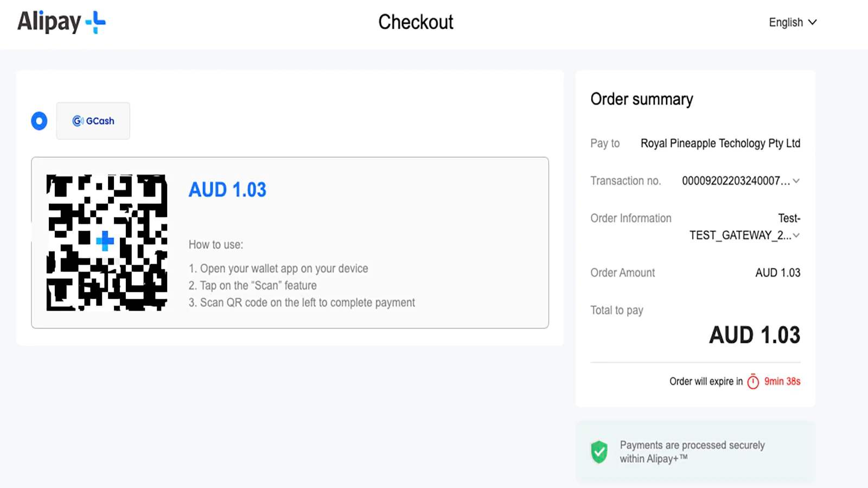
Task: Click the blue plus icon in QR code
Action: click(105, 241)
